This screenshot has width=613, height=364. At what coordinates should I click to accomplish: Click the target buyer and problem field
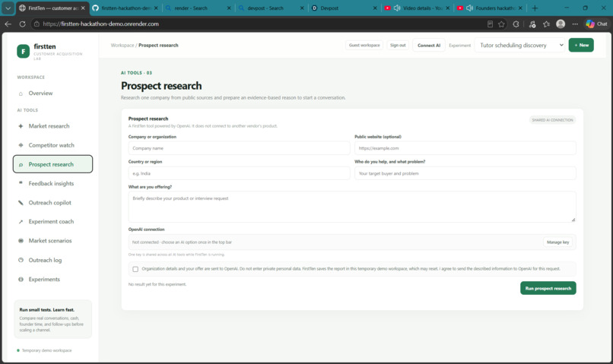click(465, 173)
